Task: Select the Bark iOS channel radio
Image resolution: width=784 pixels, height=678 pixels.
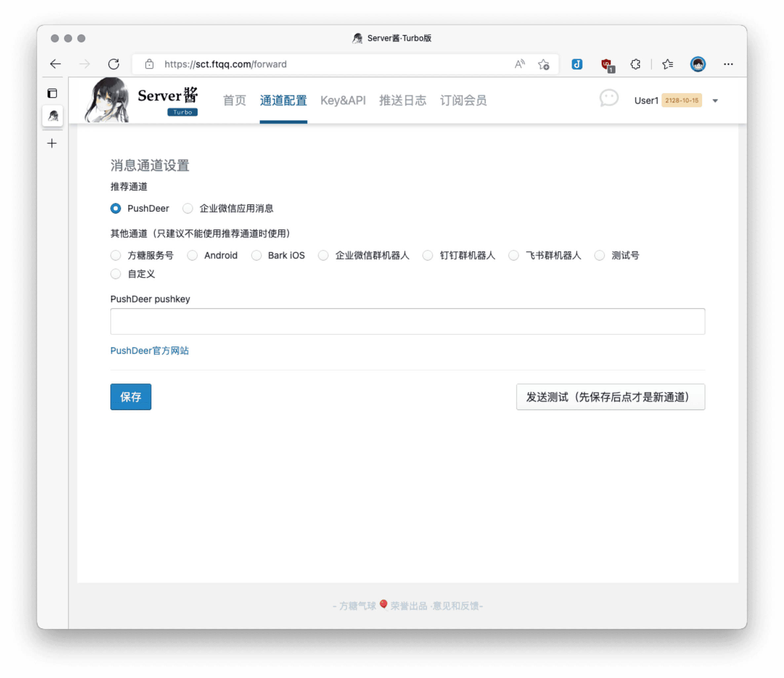Action: [x=256, y=256]
